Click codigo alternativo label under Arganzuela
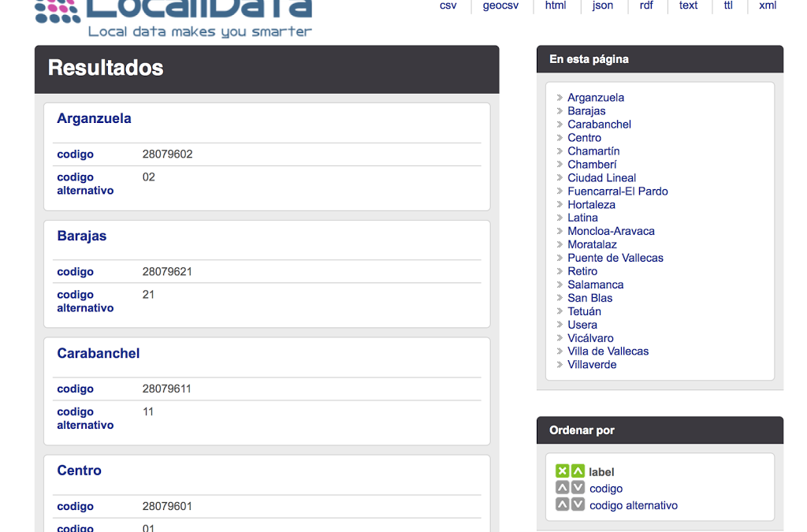The width and height of the screenshot is (807, 532). pyautogui.click(x=85, y=184)
